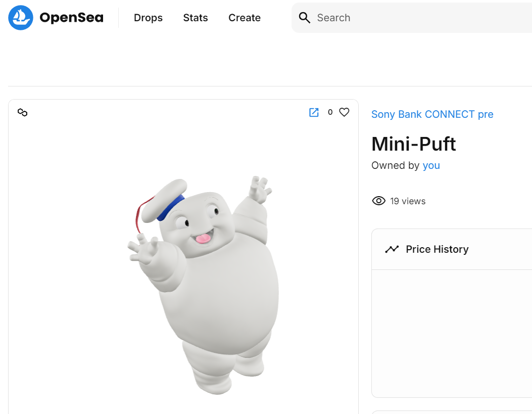Click the "you" owner link

pyautogui.click(x=431, y=165)
